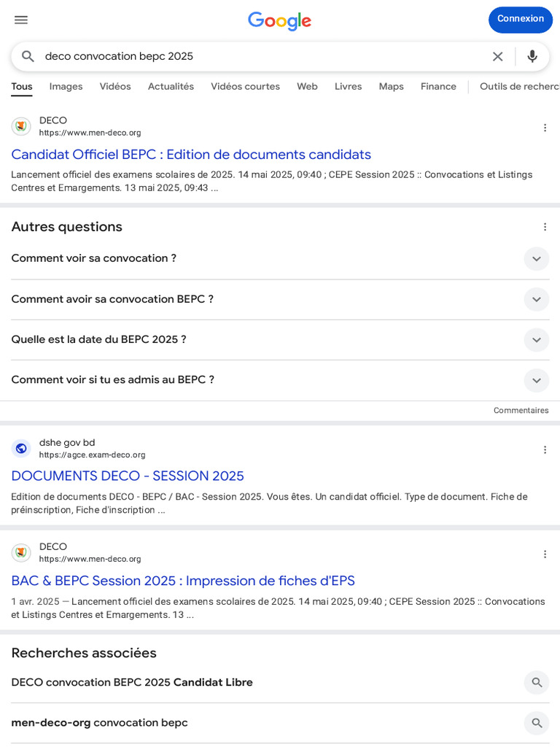Start voice search with microphone

[532, 56]
